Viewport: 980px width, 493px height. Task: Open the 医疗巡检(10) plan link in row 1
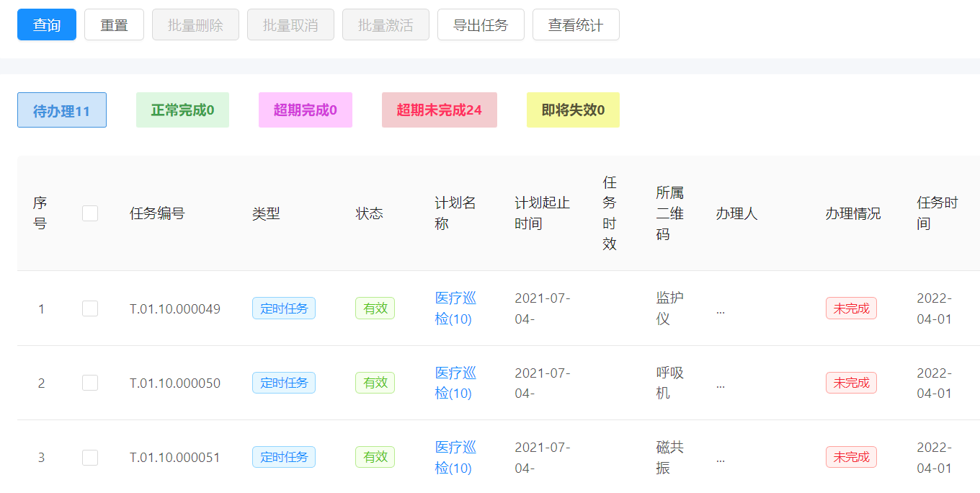click(x=455, y=308)
